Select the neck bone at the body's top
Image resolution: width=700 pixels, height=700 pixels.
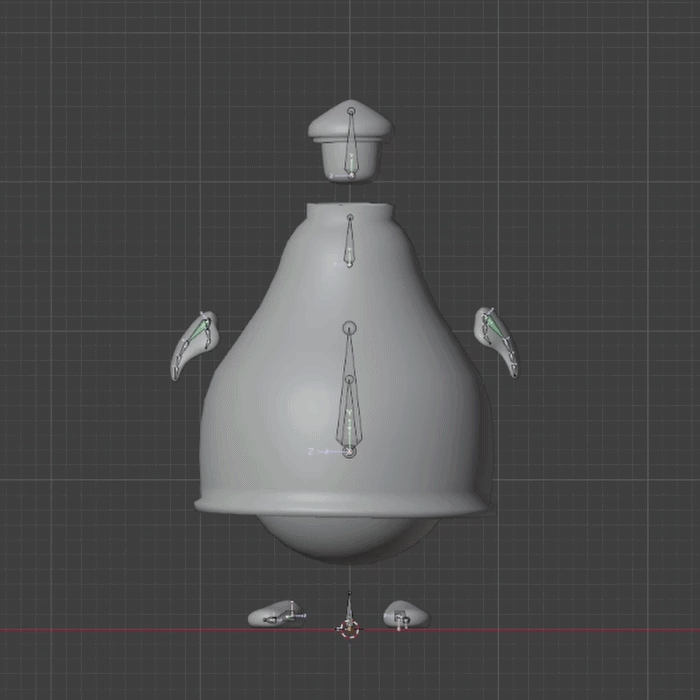point(350,241)
